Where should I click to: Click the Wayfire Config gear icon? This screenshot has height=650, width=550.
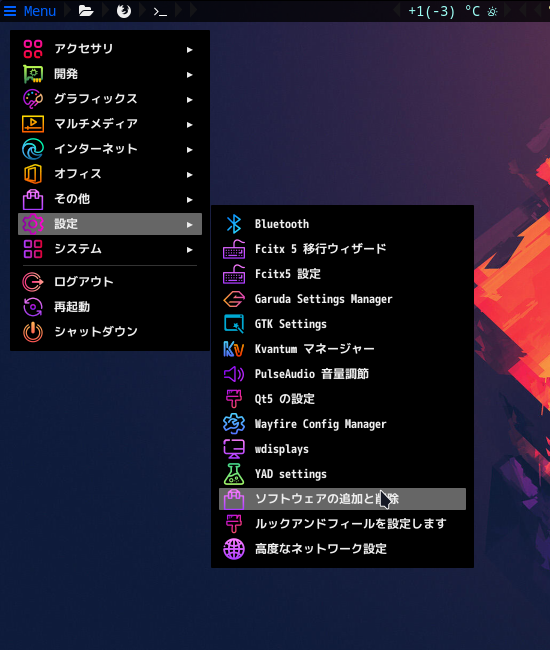click(234, 424)
